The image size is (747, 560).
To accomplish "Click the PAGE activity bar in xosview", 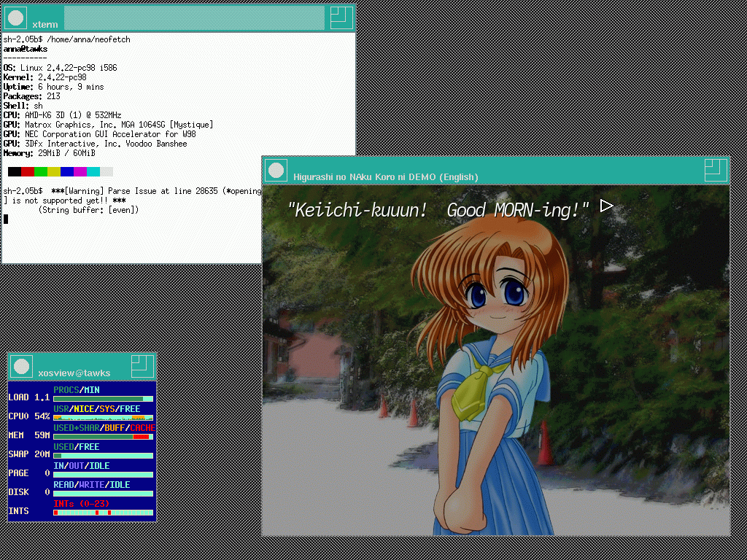I will point(104,475).
